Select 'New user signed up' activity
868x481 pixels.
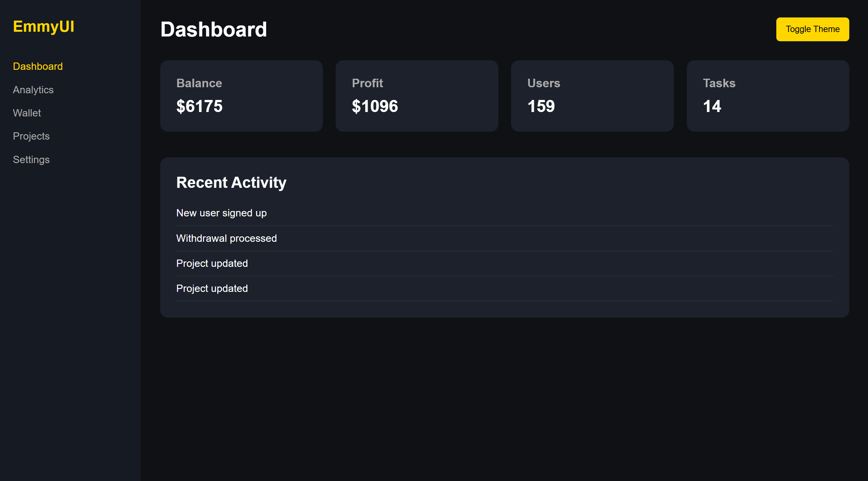pos(221,213)
